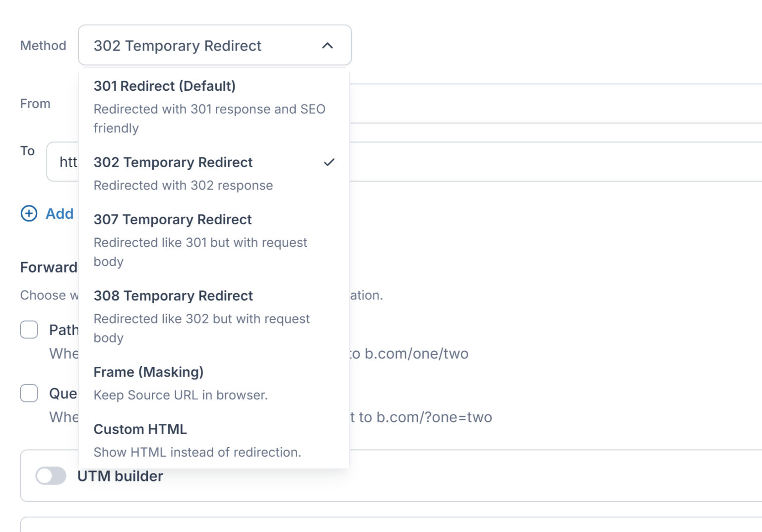Click the Add link
The height and width of the screenshot is (532, 762).
tap(60, 214)
